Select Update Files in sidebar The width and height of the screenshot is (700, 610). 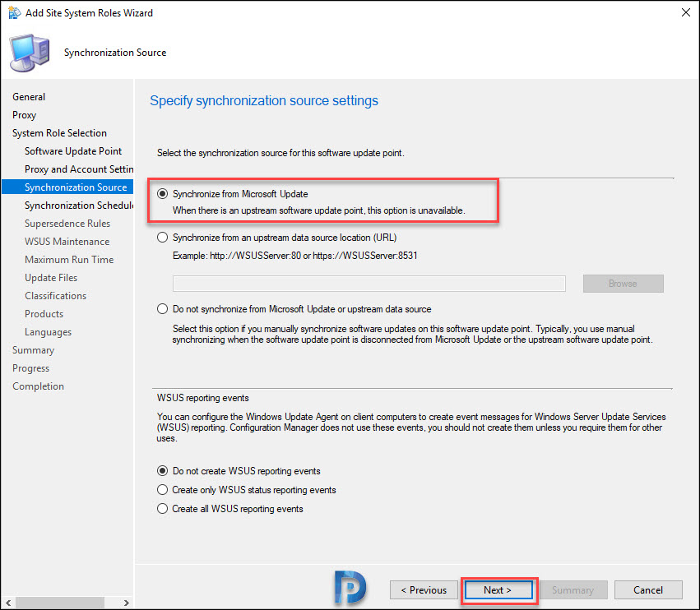[x=51, y=278]
